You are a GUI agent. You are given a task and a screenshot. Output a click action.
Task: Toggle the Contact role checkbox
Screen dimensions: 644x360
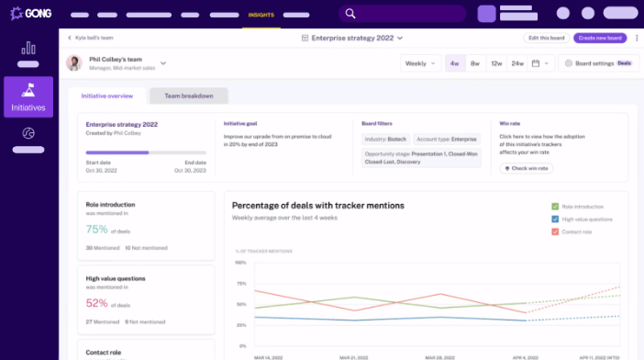pos(555,231)
